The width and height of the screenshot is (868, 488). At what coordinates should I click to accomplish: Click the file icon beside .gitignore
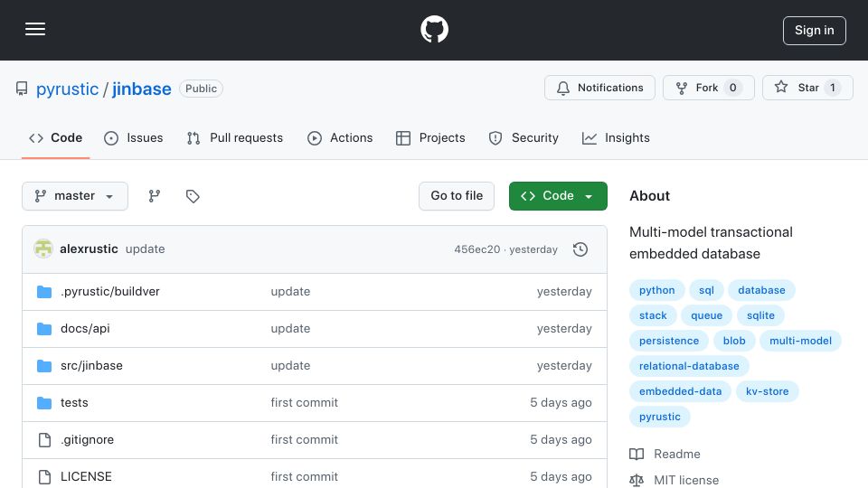[44, 440]
